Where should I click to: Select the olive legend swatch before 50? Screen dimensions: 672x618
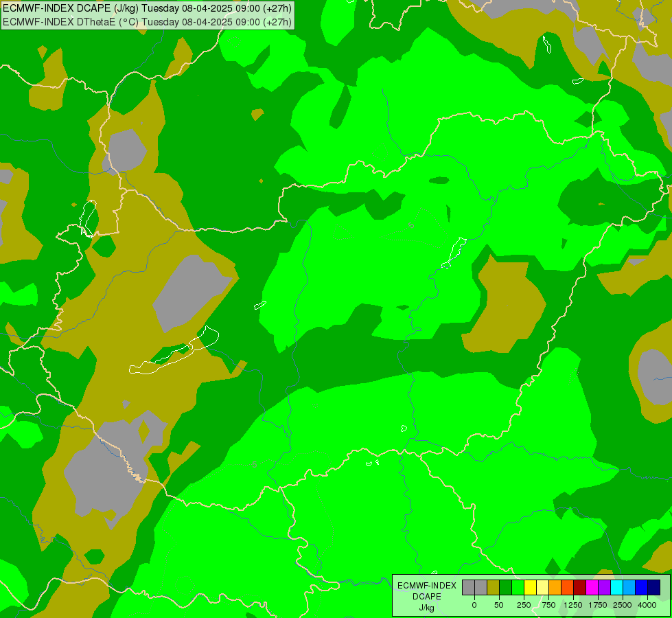(x=494, y=588)
